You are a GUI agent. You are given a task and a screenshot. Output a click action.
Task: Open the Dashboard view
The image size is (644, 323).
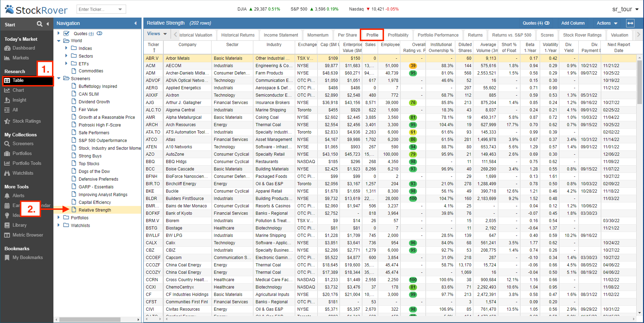click(x=24, y=48)
